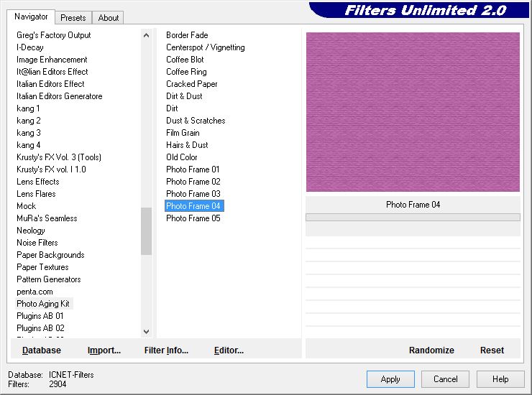Click the category list scrollbar thumb

pyautogui.click(x=146, y=231)
